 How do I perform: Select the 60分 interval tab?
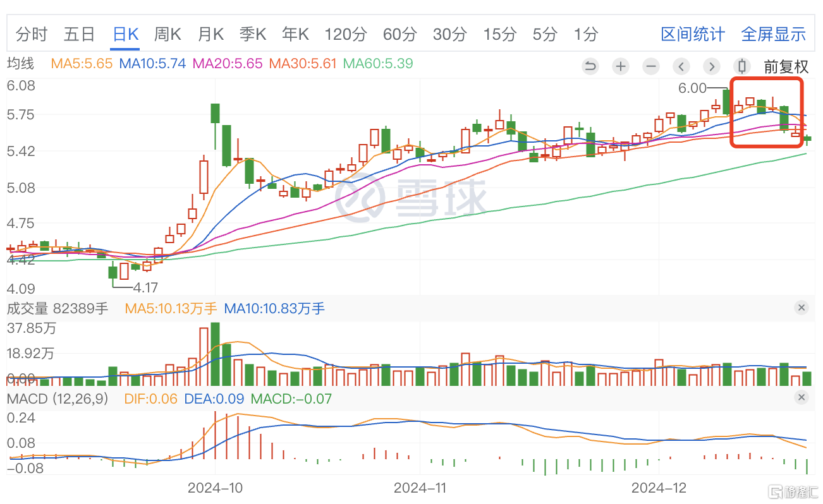pyautogui.click(x=400, y=34)
